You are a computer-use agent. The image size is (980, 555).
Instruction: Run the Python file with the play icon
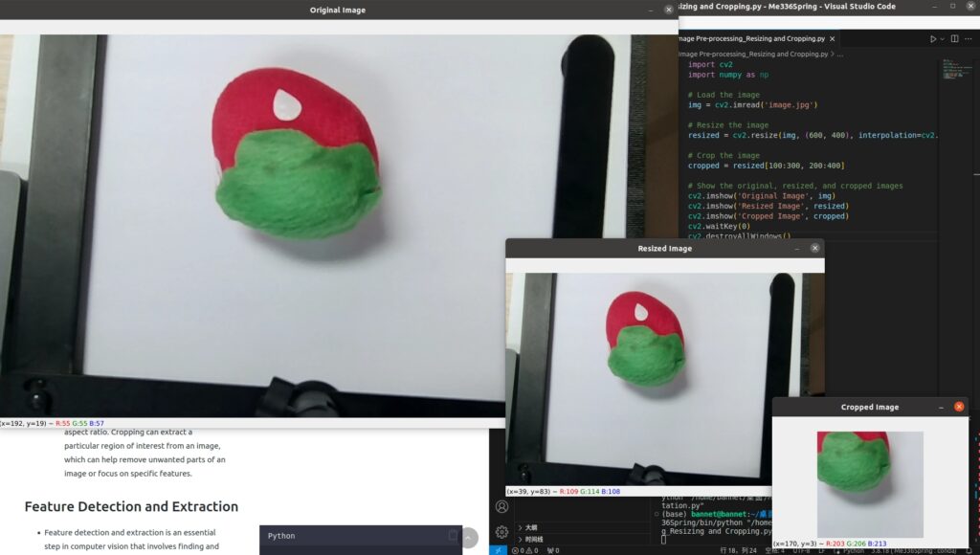pos(932,38)
